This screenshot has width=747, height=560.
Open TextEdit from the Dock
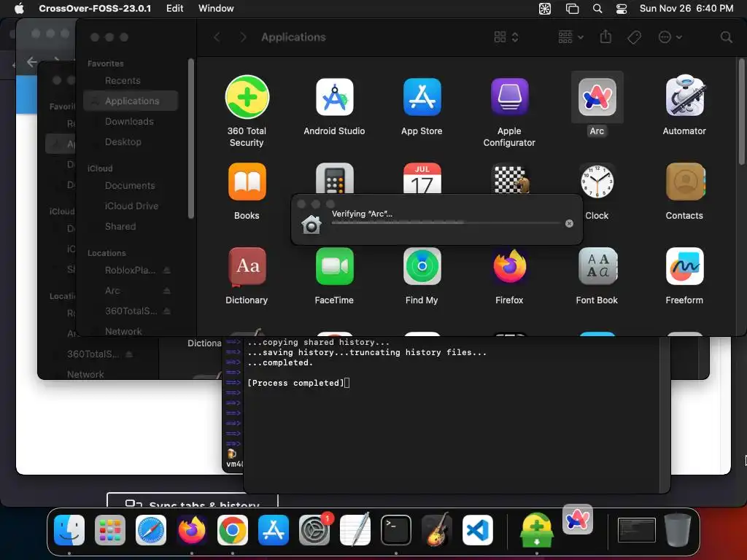(355, 529)
